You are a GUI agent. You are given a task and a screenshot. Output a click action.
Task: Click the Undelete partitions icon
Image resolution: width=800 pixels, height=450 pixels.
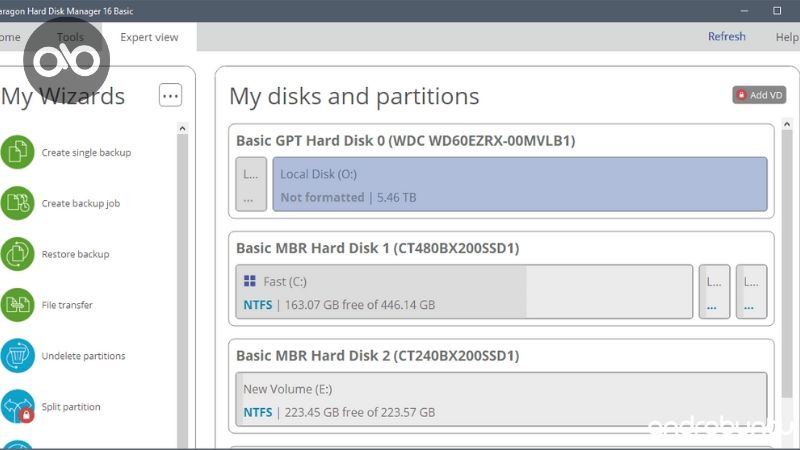click(17, 356)
